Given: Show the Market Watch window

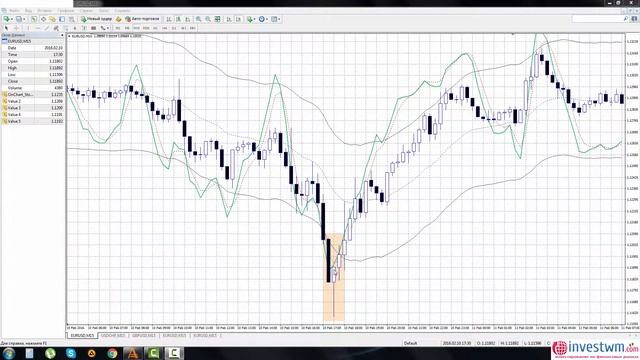Looking at the screenshot, I should pyautogui.click(x=34, y=19).
